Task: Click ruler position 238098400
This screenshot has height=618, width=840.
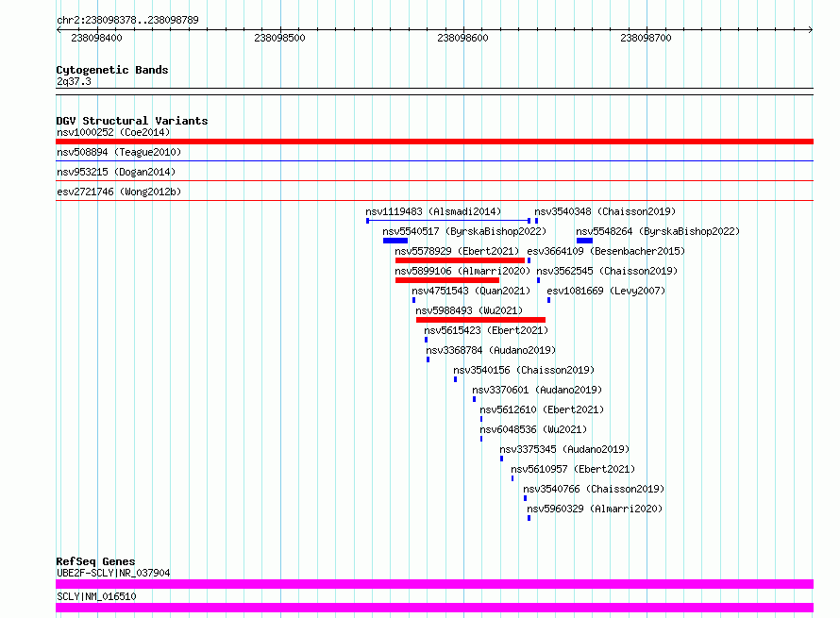Action: point(96,38)
